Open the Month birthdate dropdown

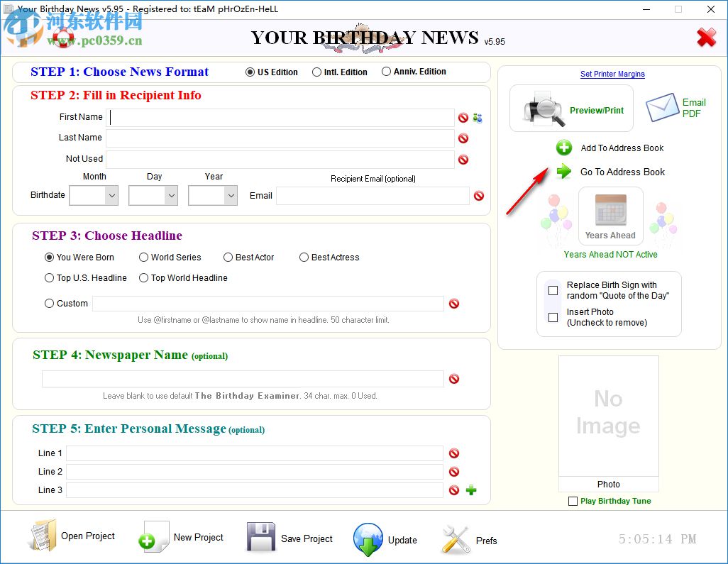coord(93,194)
